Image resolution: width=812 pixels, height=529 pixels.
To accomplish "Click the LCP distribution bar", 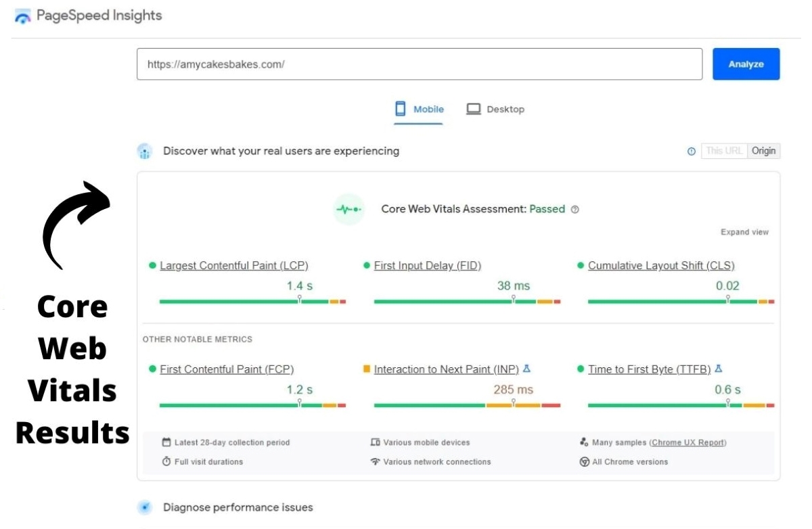I will (x=252, y=302).
